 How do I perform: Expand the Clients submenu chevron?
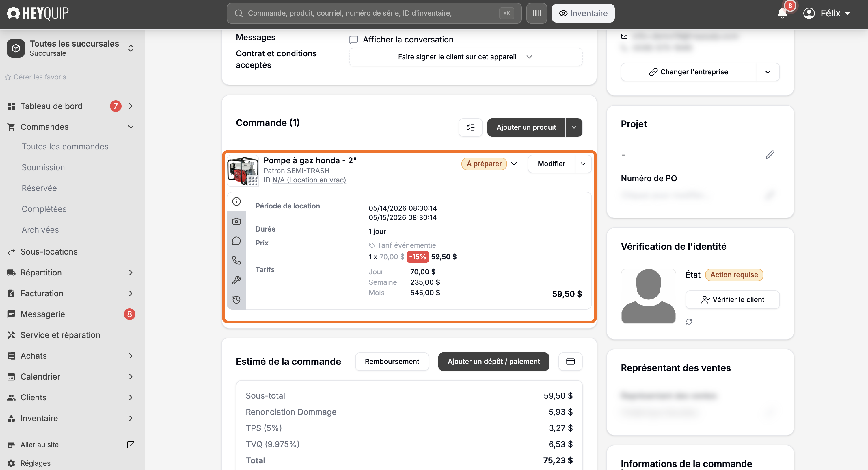[131, 397]
